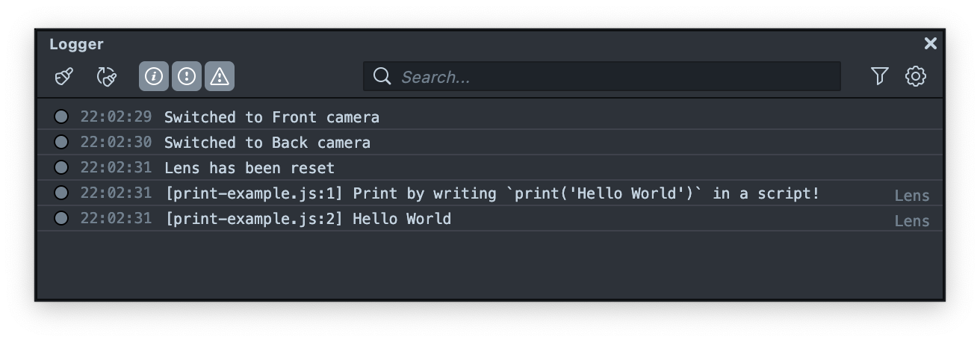Viewport: 980px width, 342px height.
Task: Open Logger settings gear
Action: point(916,76)
